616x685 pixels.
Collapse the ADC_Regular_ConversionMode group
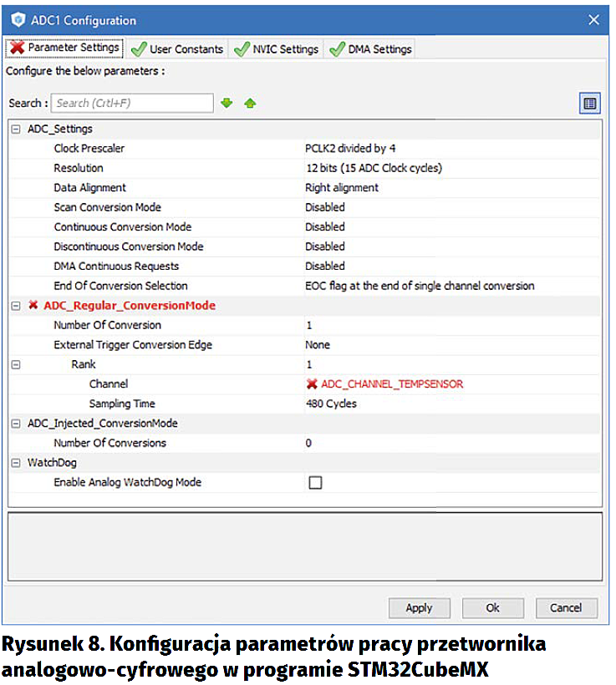[x=15, y=306]
